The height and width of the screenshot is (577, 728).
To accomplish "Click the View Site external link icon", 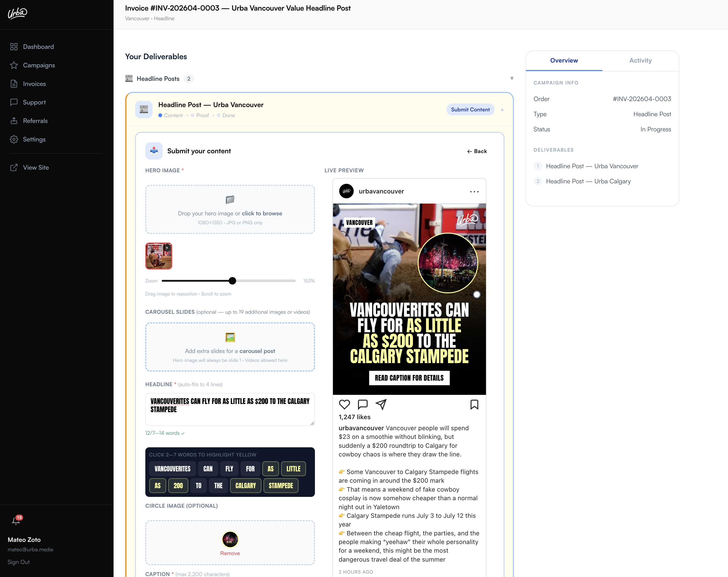I will click(x=14, y=167).
